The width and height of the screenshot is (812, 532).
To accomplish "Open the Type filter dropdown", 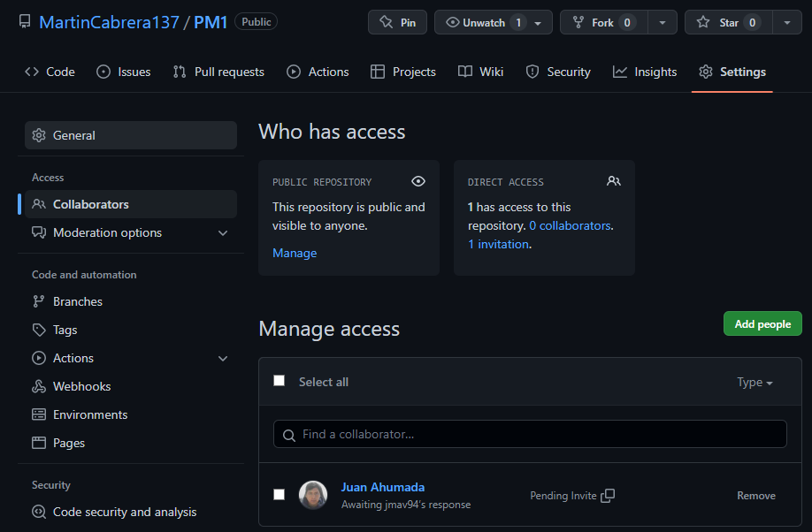I will pyautogui.click(x=754, y=382).
